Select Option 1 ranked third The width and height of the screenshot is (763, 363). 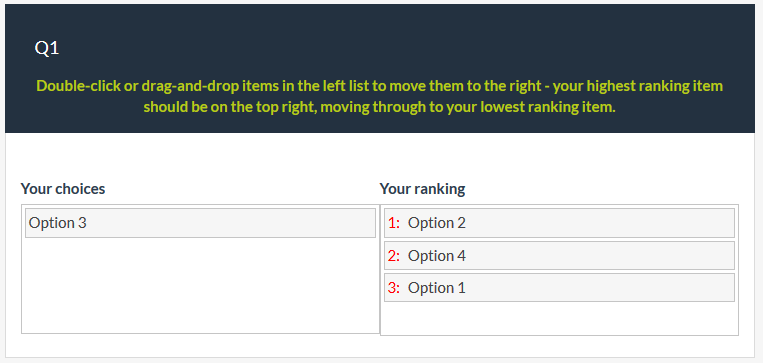click(x=559, y=288)
